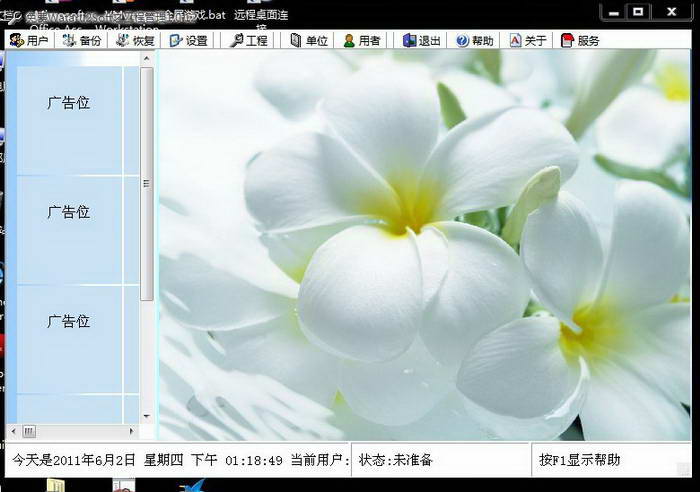Click the 关于 (About) toolbar item
Image resolution: width=700 pixels, height=492 pixels.
[527, 41]
